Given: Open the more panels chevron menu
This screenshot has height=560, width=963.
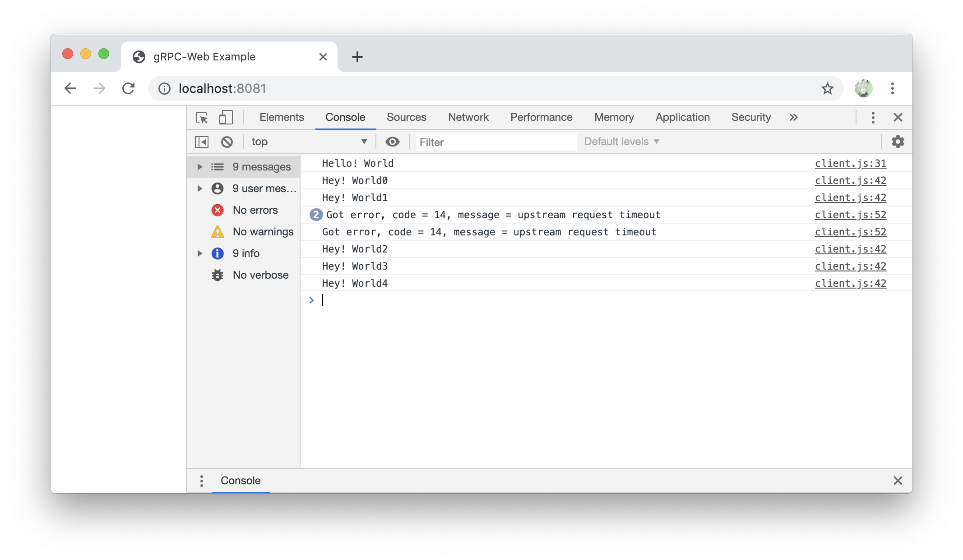Looking at the screenshot, I should click(793, 117).
